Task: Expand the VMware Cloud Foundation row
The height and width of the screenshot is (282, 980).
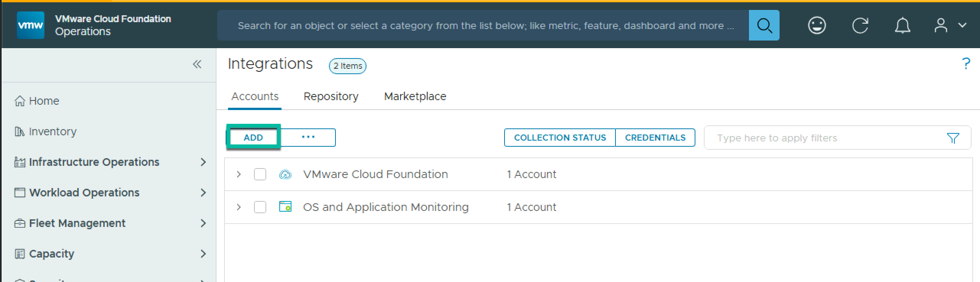Action: coord(239,174)
